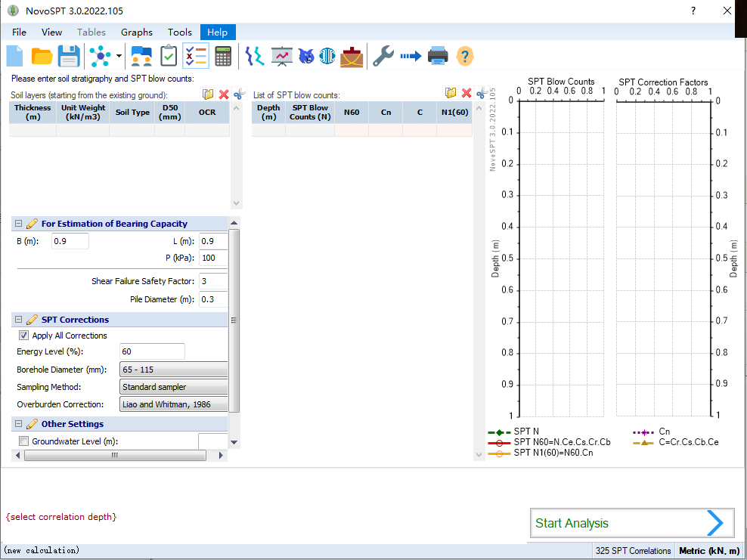Viewport: 747px width, 560px height.
Task: Click the blue wavy lines toolbar icon
Action: pos(255,56)
